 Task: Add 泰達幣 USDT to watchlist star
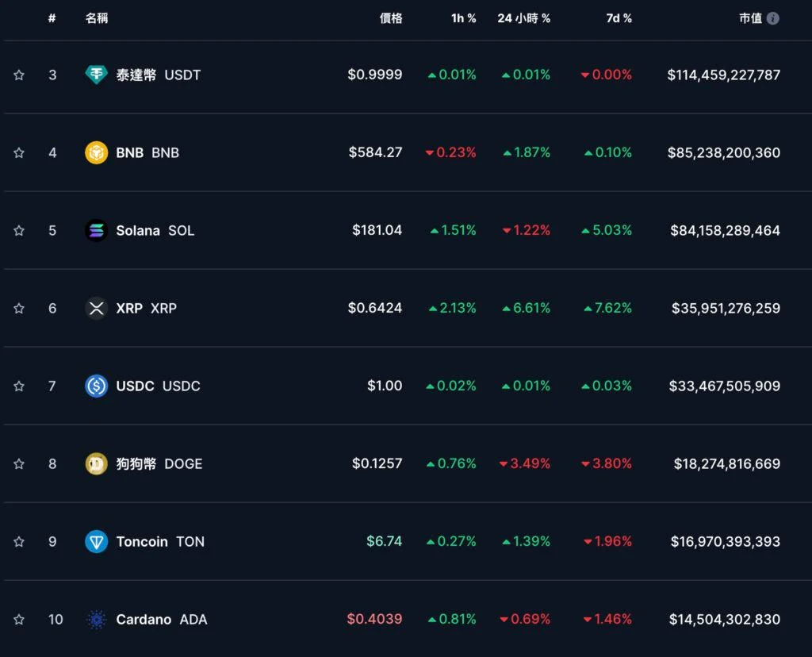[x=18, y=75]
